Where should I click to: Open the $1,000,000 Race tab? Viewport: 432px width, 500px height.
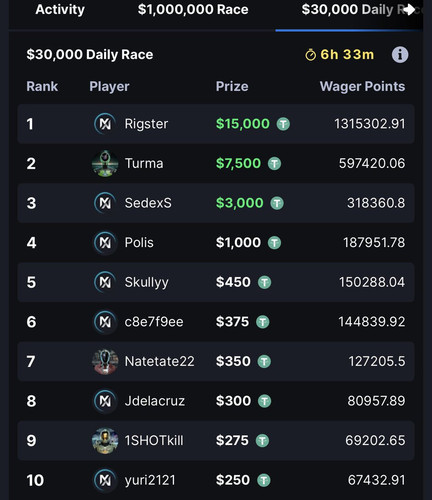click(x=193, y=9)
